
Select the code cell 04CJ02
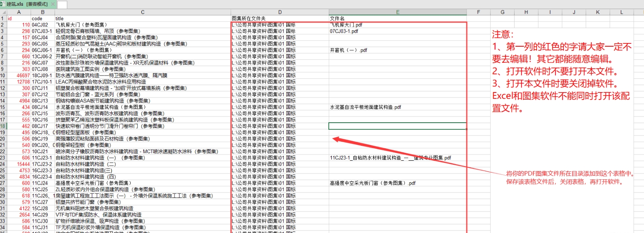(43, 25)
